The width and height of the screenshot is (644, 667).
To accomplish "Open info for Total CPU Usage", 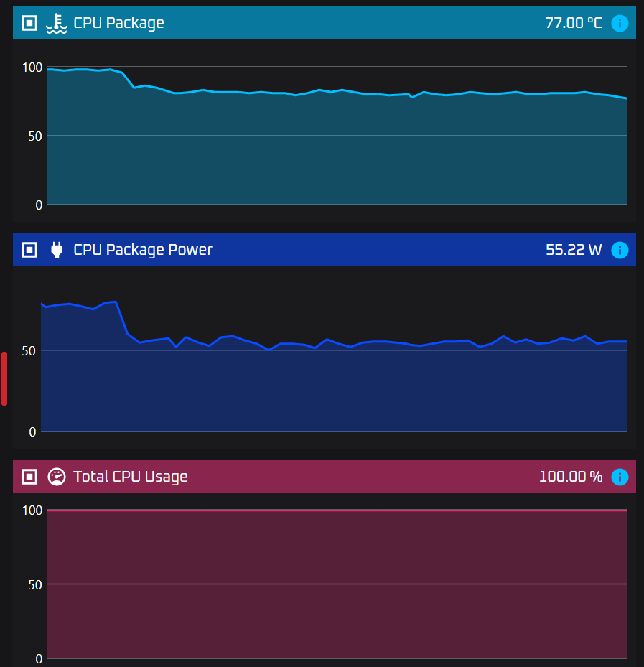I will [620, 477].
